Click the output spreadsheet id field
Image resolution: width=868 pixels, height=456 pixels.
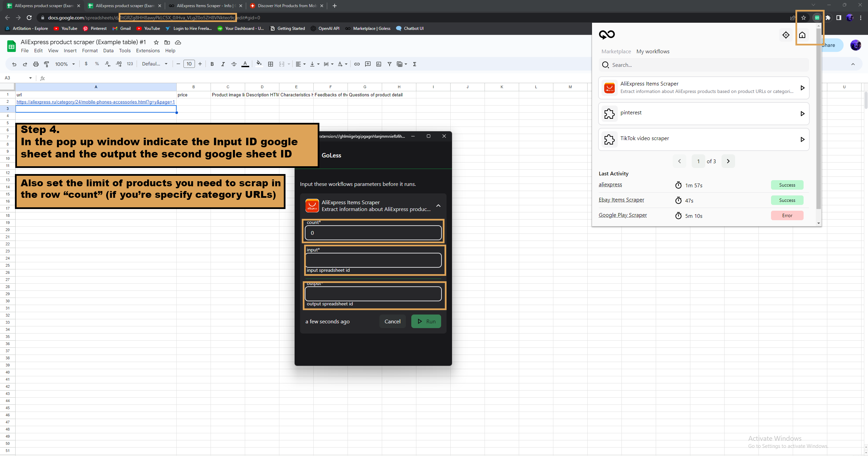[373, 294]
